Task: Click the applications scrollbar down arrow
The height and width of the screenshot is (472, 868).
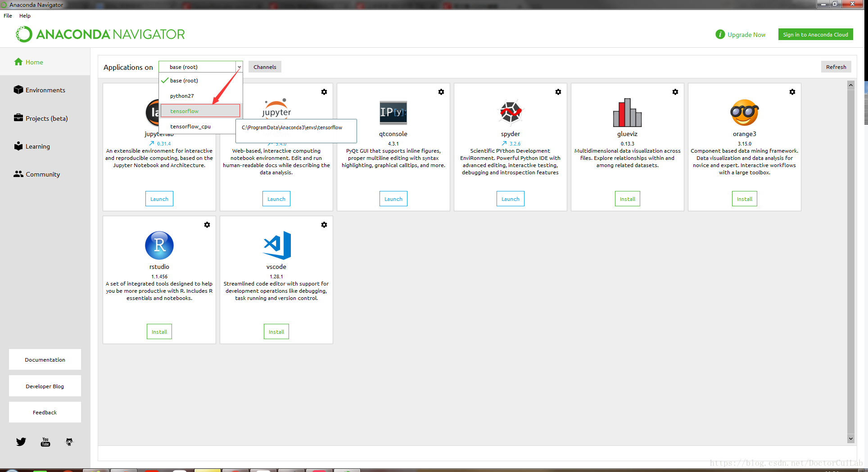Action: click(850, 438)
